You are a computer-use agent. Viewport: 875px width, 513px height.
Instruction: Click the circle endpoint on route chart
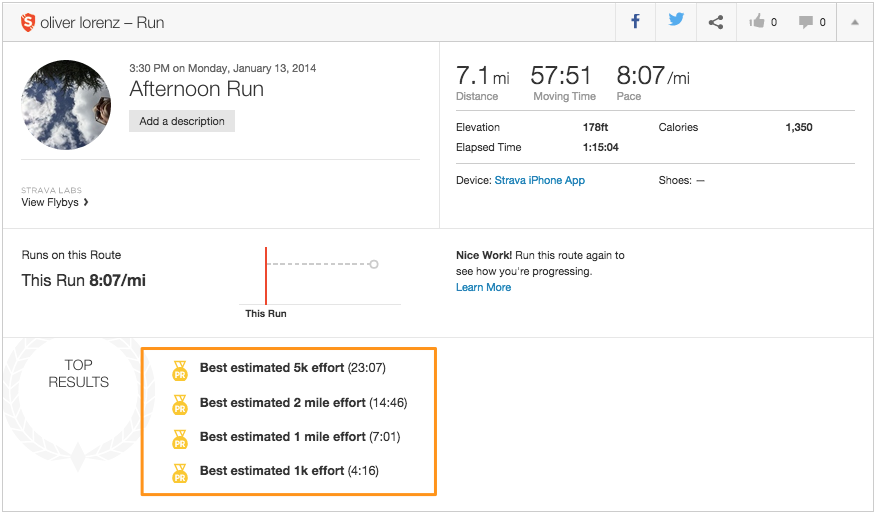[374, 265]
